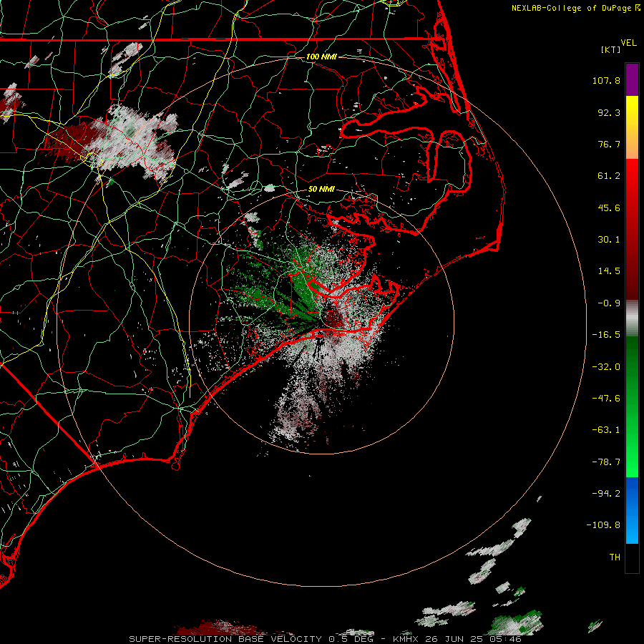Click the -16.5 velocity legend value
Screen dimensions: 644x644
coord(606,335)
